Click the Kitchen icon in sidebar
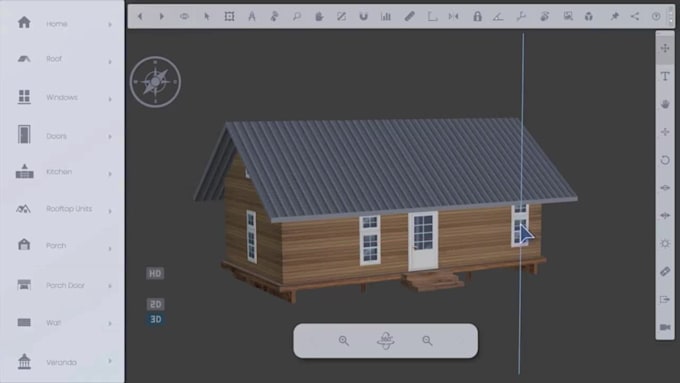Image resolution: width=680 pixels, height=383 pixels. 24,171
